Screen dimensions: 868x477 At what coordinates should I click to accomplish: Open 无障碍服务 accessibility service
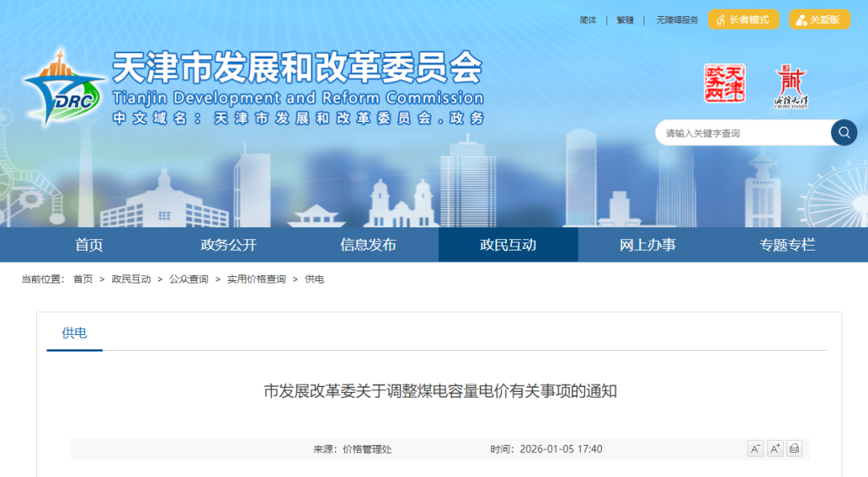pos(677,20)
